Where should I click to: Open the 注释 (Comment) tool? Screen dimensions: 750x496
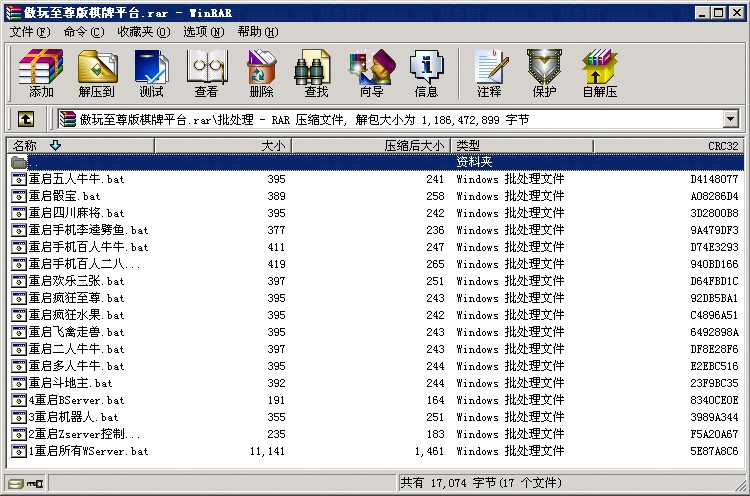[x=489, y=73]
